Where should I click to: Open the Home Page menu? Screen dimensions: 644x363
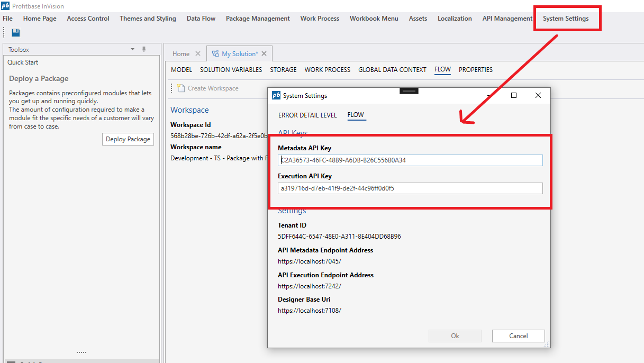point(40,19)
